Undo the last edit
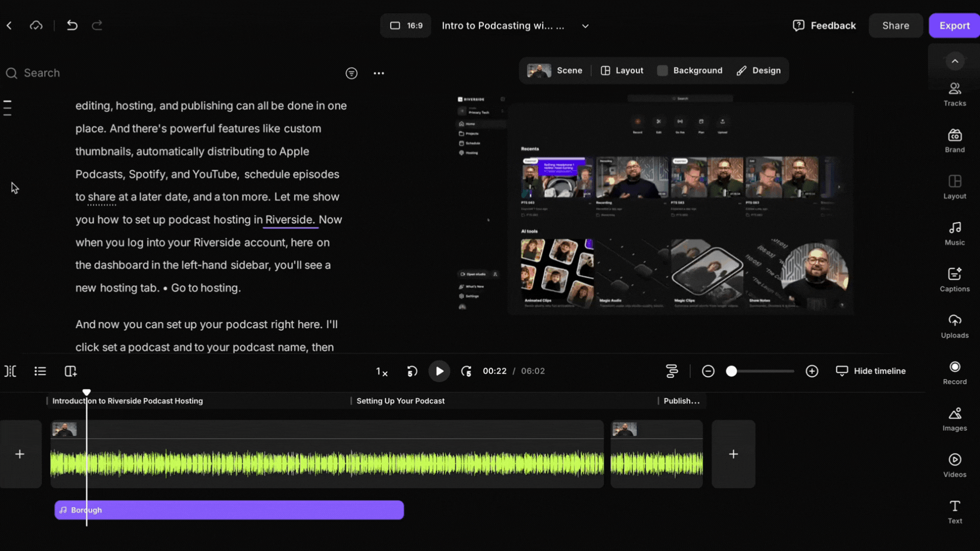 pos(72,26)
